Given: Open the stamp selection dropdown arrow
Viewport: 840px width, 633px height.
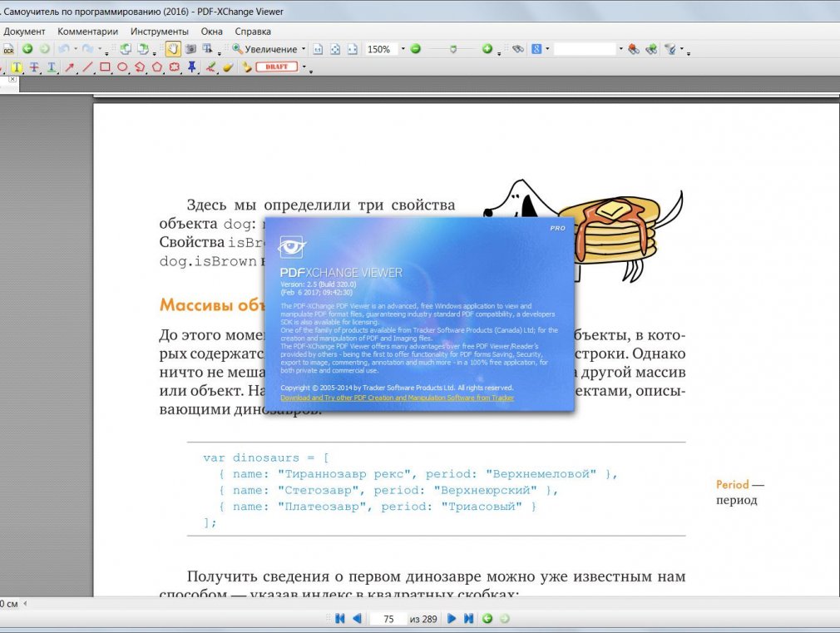Looking at the screenshot, I should tap(304, 67).
